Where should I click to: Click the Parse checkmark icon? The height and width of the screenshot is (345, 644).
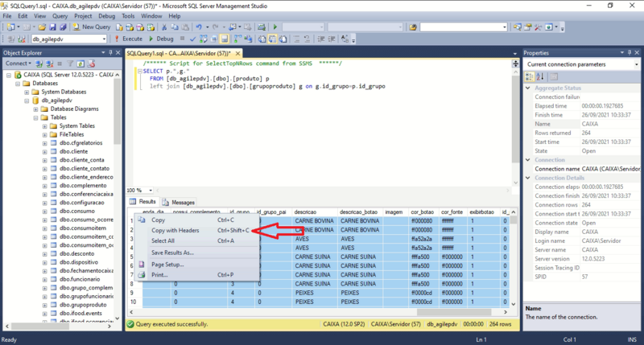point(192,39)
